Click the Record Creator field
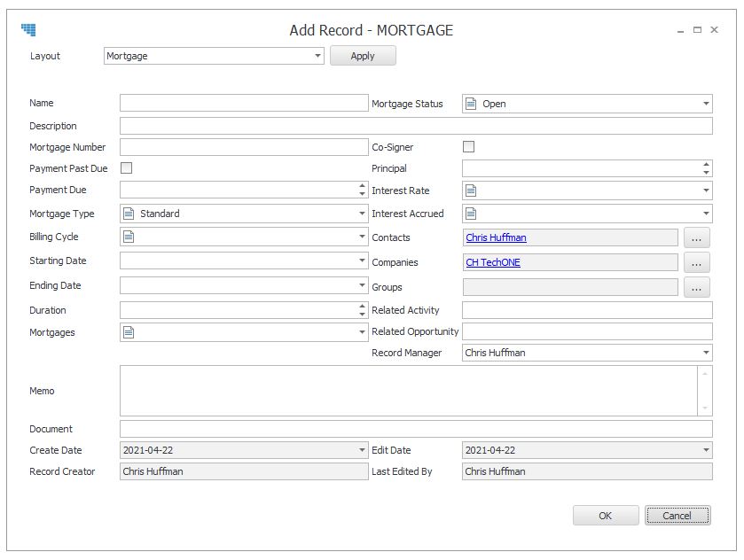 244,471
